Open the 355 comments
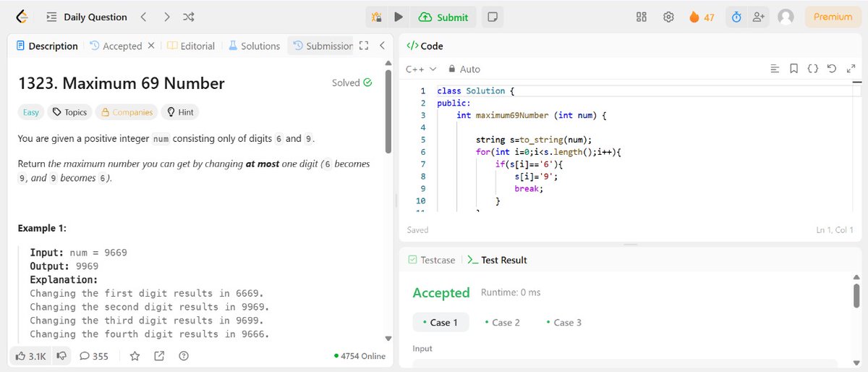 tap(94, 355)
